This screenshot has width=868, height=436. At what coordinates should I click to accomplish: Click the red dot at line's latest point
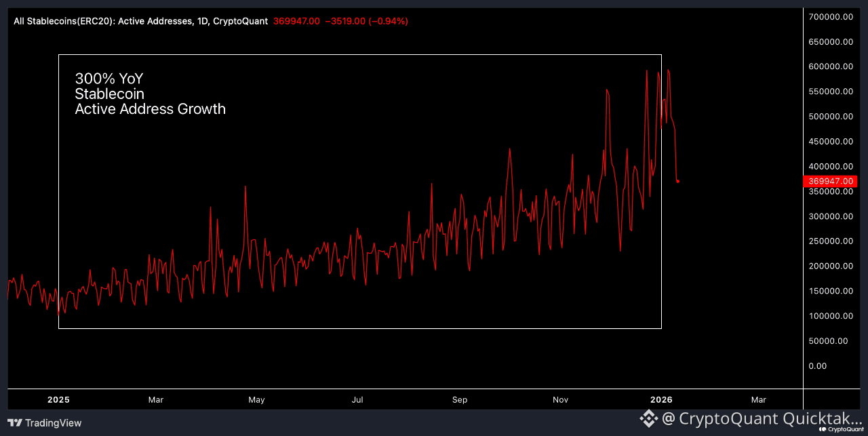click(x=678, y=181)
